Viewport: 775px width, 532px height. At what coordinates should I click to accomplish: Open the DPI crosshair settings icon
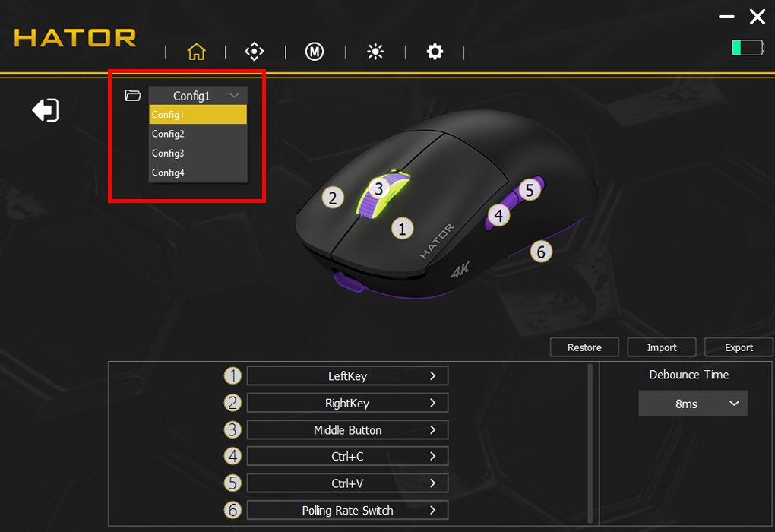pyautogui.click(x=254, y=52)
